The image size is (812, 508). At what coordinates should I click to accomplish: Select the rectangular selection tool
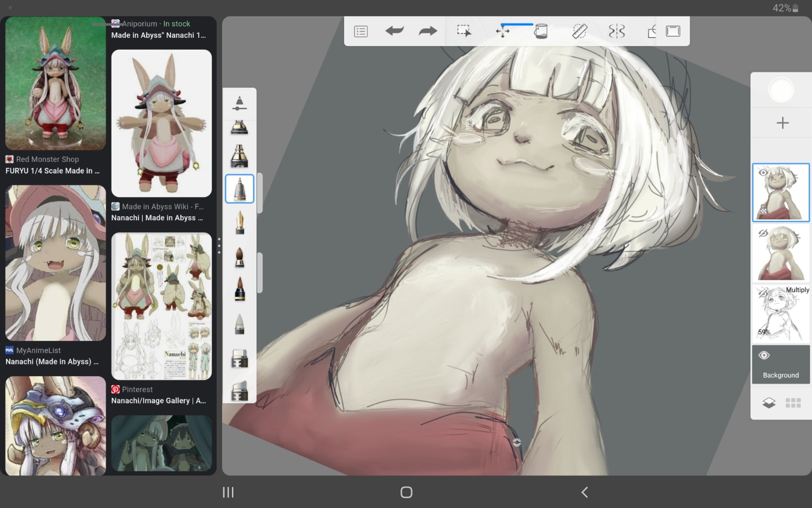[x=464, y=31]
